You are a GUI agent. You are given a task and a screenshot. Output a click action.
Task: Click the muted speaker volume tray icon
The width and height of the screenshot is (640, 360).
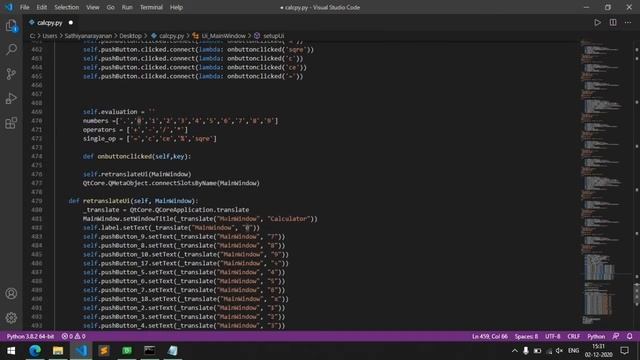click(559, 351)
